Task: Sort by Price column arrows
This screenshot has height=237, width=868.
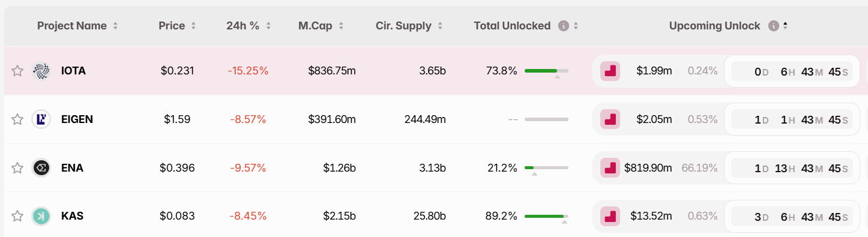Action: point(193,26)
